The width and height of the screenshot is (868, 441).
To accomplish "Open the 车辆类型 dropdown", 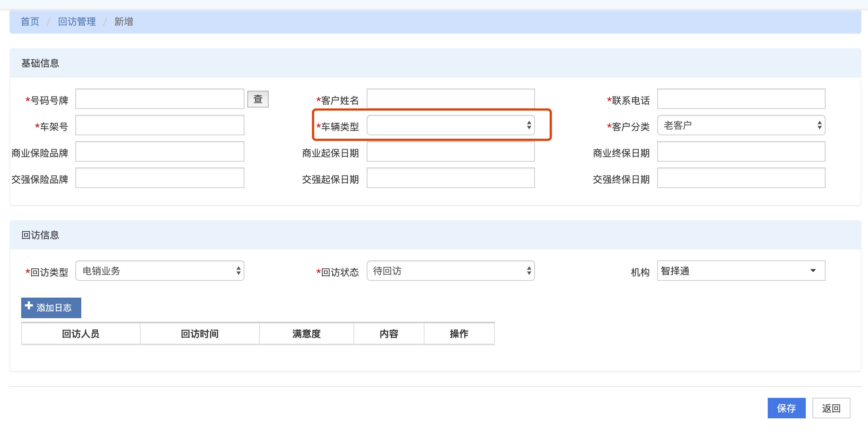I will 450,125.
